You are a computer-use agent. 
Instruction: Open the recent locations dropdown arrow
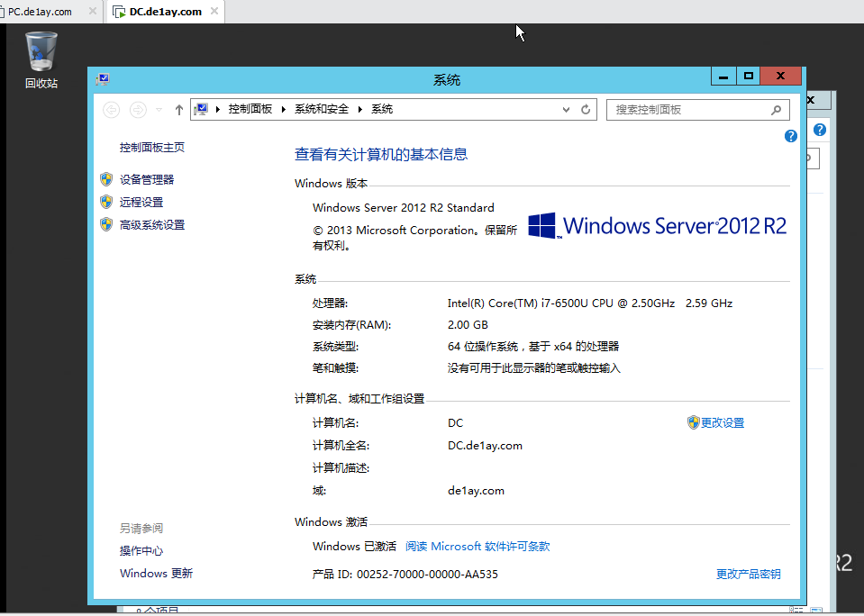coord(159,110)
